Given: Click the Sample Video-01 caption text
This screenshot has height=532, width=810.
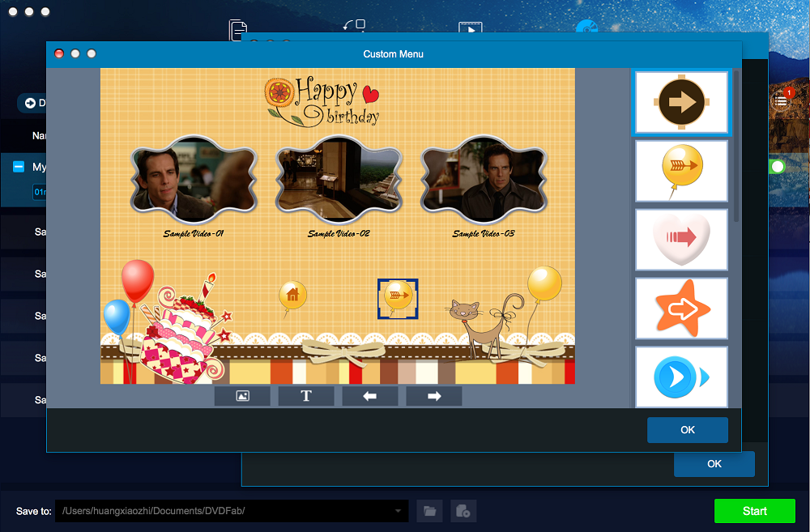Looking at the screenshot, I should coord(194,234).
